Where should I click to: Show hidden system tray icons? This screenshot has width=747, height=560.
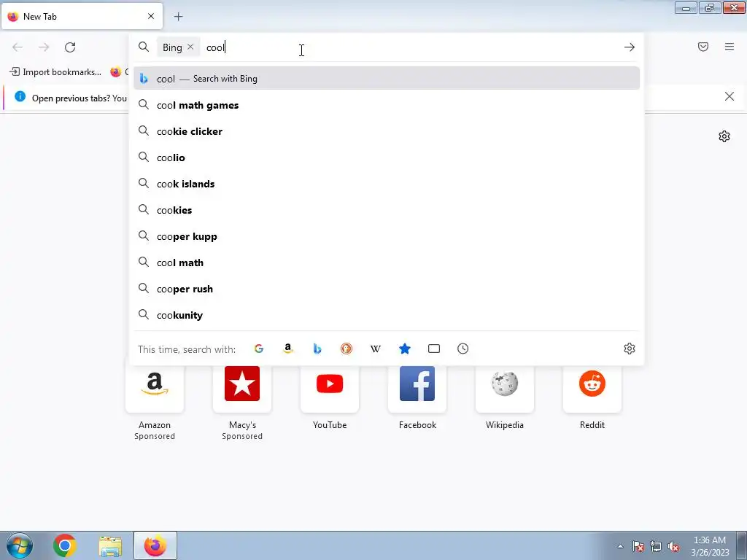point(620,546)
